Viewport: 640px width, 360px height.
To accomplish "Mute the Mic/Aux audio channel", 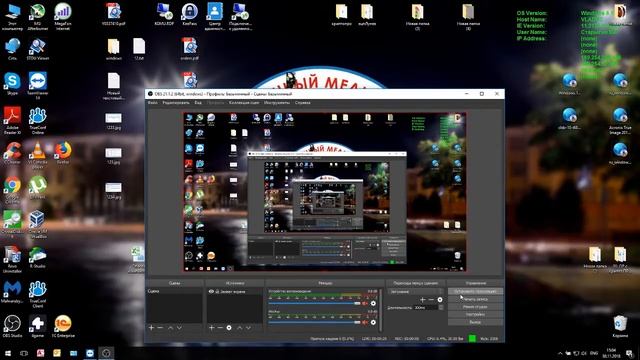I will [364, 322].
